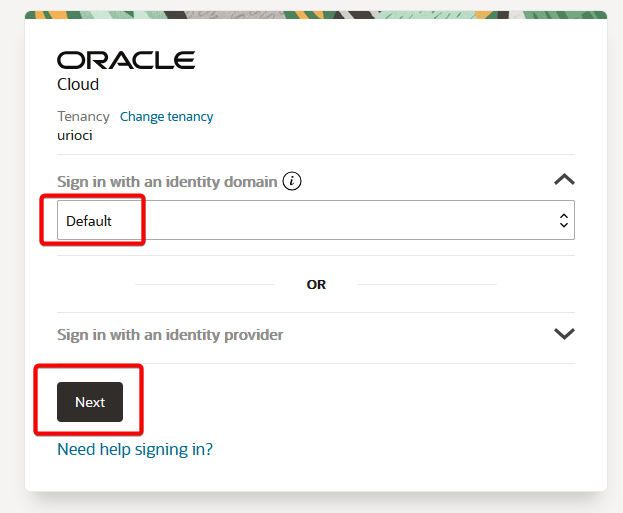Open the Change tenancy link
The image size is (623, 513).
click(x=166, y=116)
